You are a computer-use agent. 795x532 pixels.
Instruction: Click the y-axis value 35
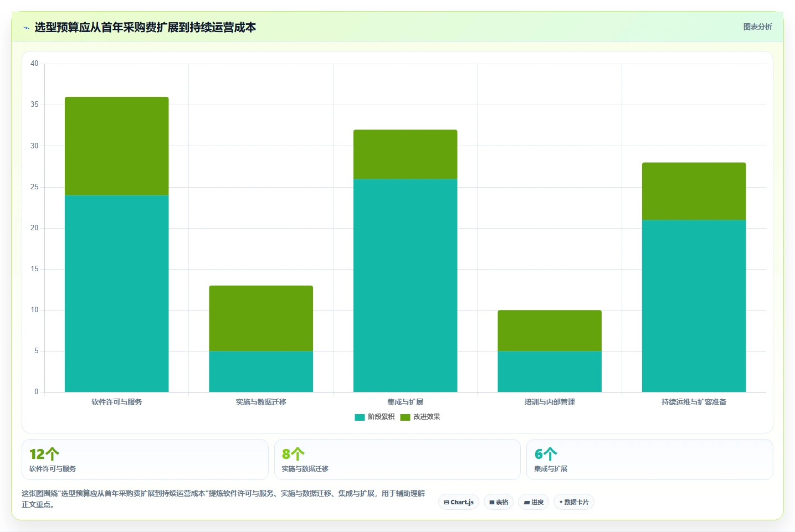(x=34, y=105)
